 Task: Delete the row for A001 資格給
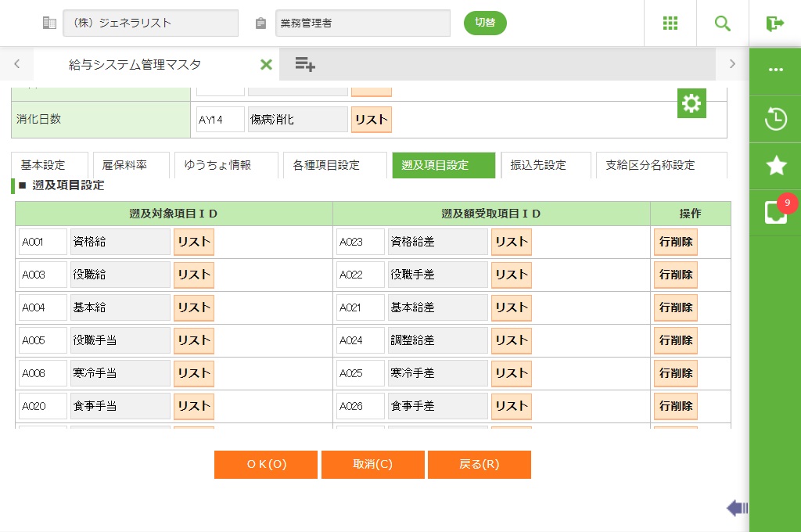[676, 242]
